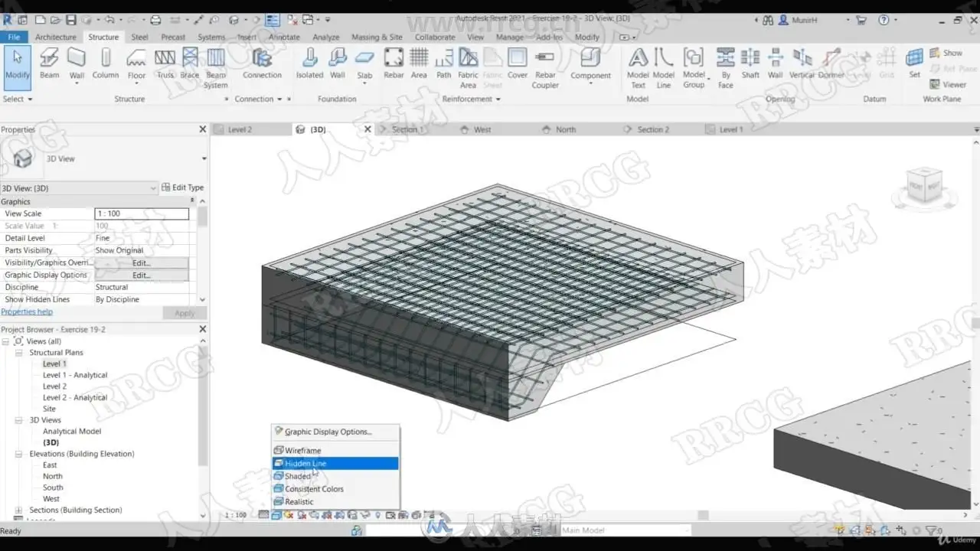Switch to Level 2 view tab
The width and height of the screenshot is (980, 551).
click(240, 129)
